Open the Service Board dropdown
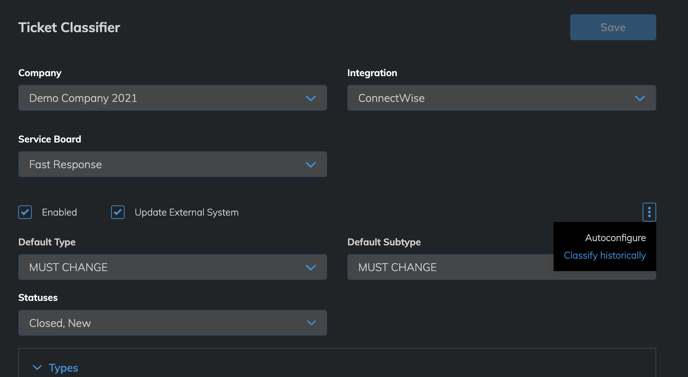Screen dimensions: 688x377 click(x=172, y=164)
